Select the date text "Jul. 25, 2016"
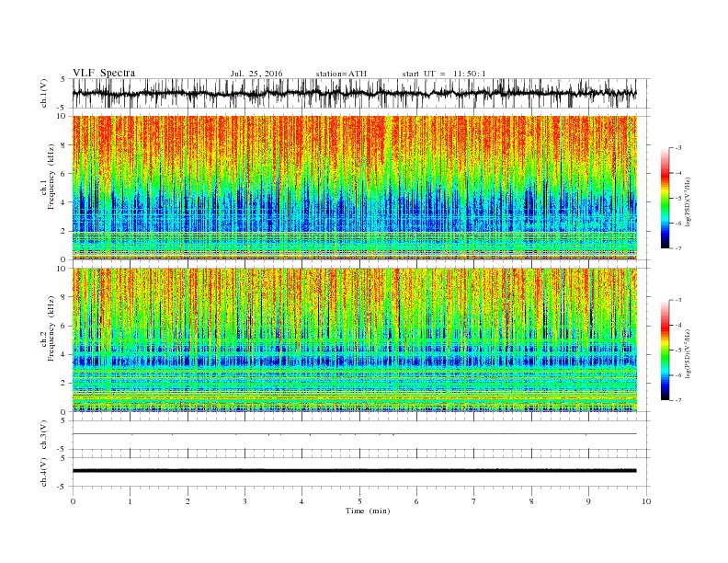The height and width of the screenshot is (563, 728). [x=256, y=74]
